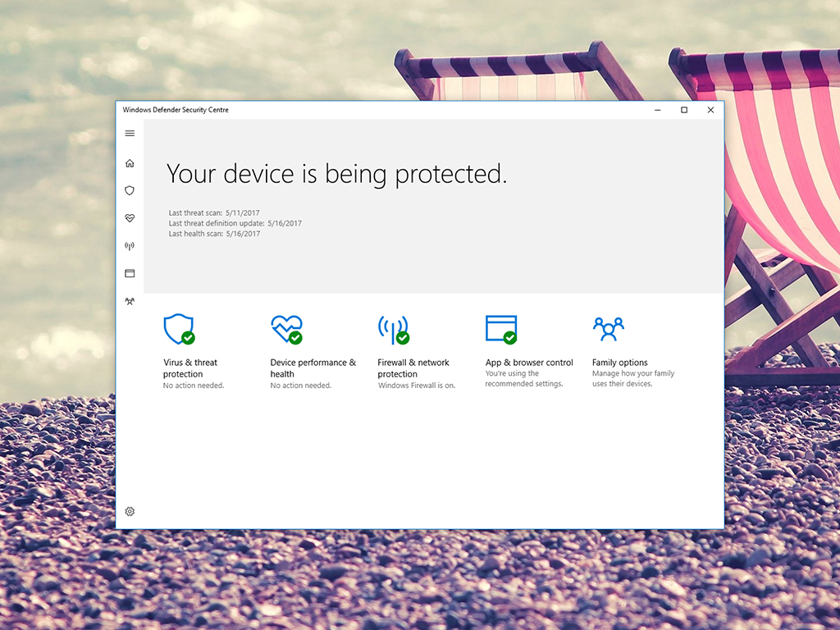This screenshot has height=630, width=840.
Task: Open Firewall & network protection sidebar antenna icon
Action: 130,246
